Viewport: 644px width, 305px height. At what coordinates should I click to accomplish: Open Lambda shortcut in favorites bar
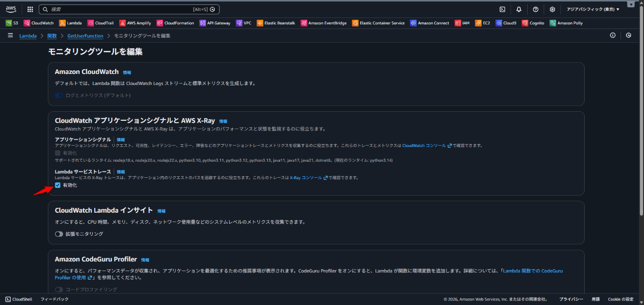tap(70, 23)
